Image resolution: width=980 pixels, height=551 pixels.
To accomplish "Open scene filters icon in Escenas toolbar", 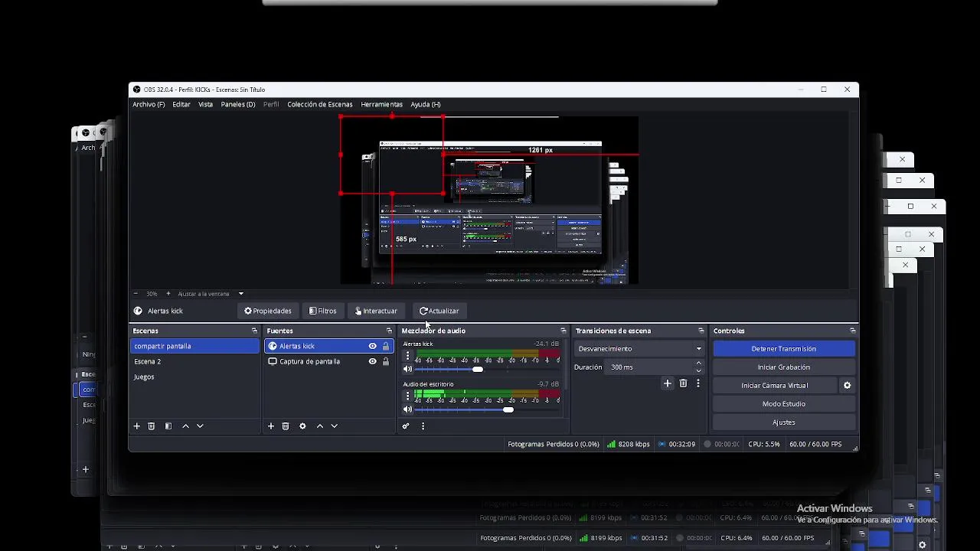I will (168, 426).
